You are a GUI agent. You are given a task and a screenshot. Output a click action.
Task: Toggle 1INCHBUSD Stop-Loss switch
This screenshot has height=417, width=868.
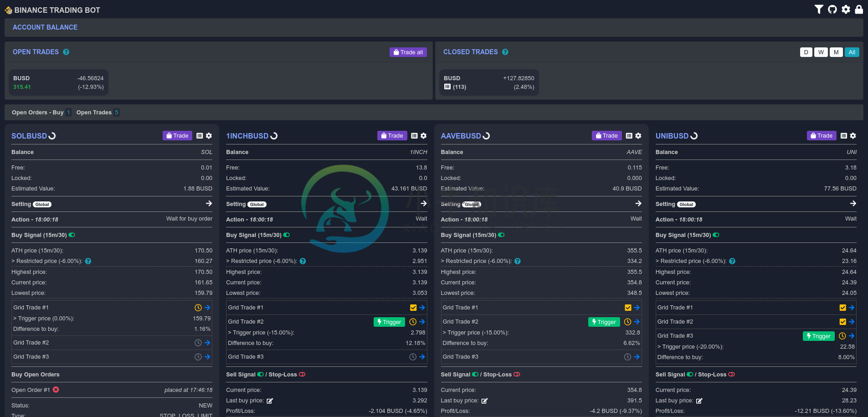point(302,375)
